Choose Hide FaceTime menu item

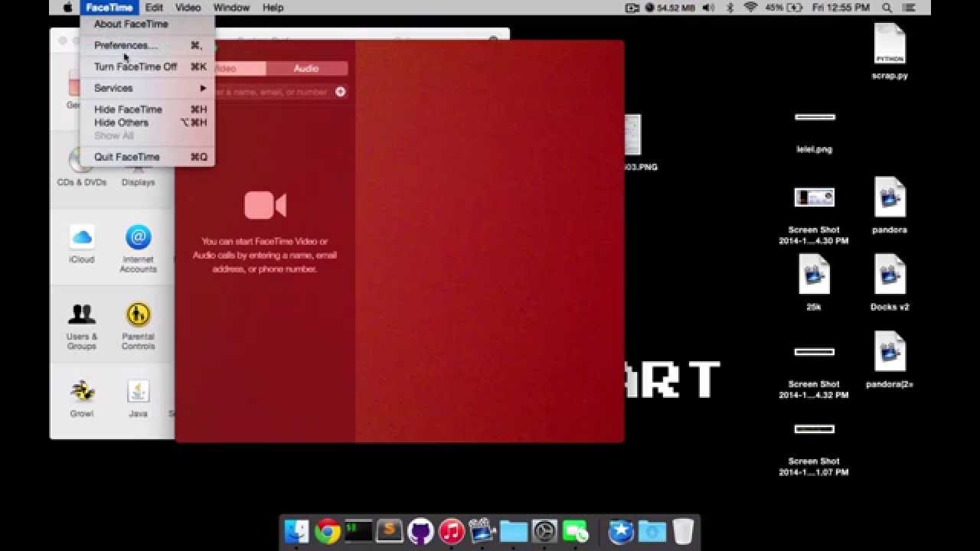click(x=147, y=109)
